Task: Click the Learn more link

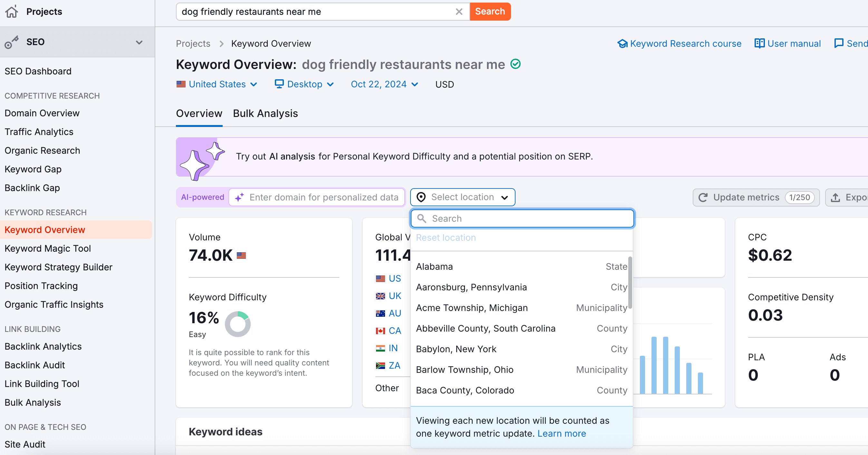Action: coord(561,433)
